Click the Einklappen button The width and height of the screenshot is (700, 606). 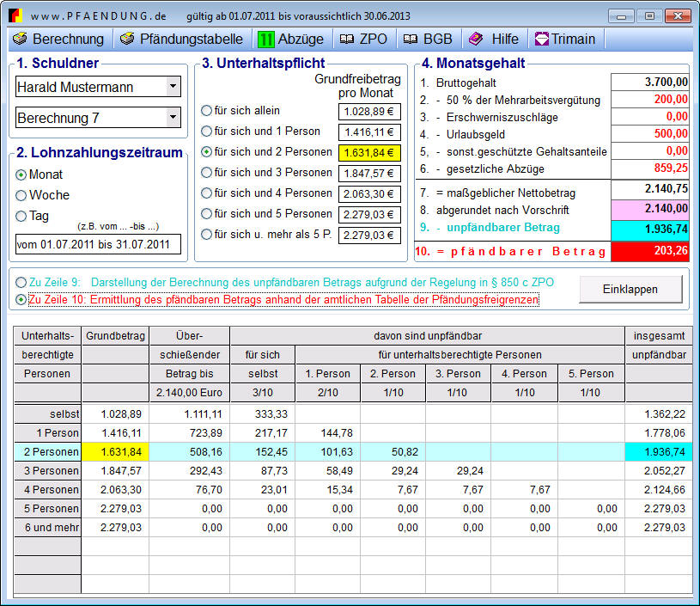coord(630,289)
